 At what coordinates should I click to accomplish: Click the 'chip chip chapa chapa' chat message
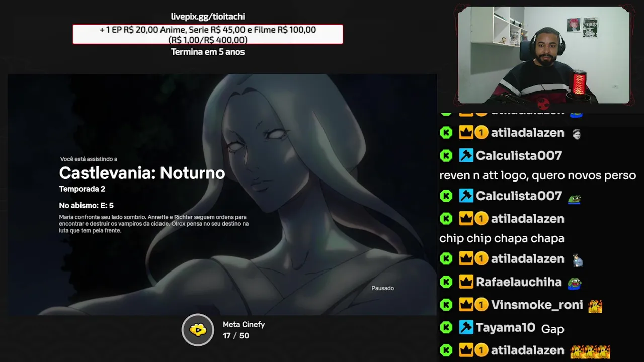pos(502,238)
